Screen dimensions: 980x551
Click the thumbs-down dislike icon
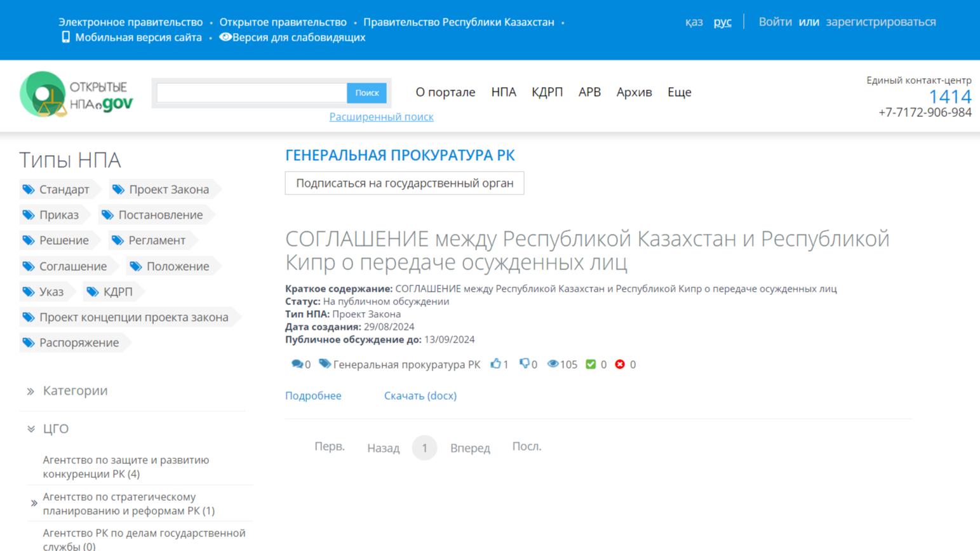(524, 364)
